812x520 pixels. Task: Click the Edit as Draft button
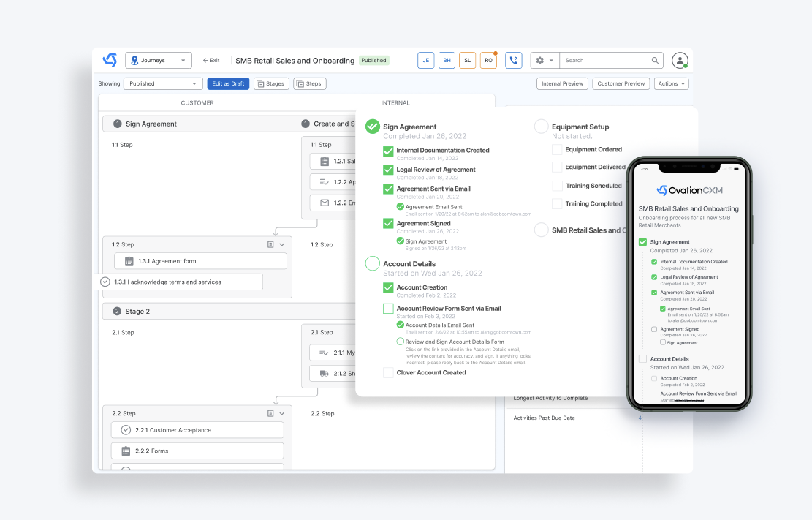tap(228, 83)
